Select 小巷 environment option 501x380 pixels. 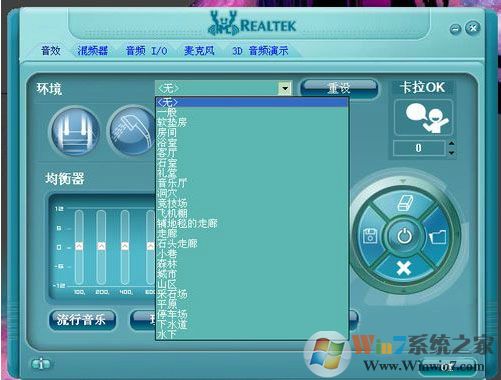coord(252,253)
